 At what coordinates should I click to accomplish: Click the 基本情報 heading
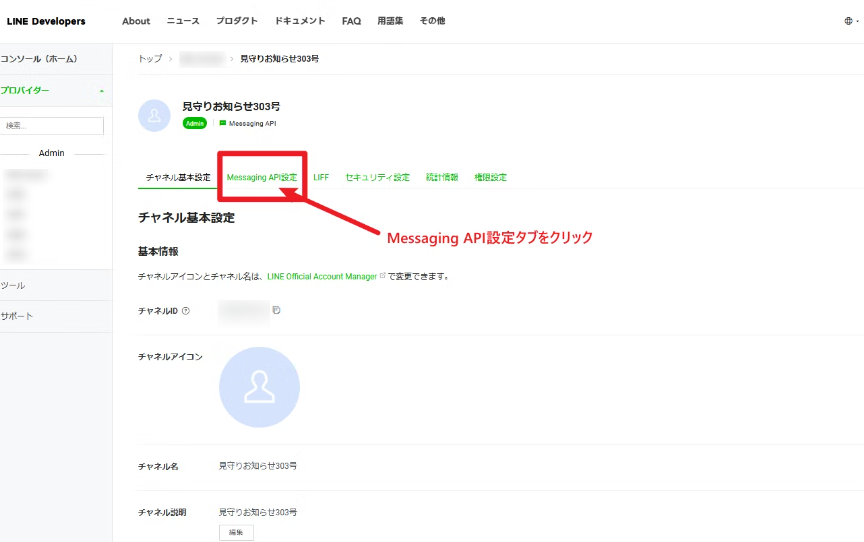tap(158, 252)
